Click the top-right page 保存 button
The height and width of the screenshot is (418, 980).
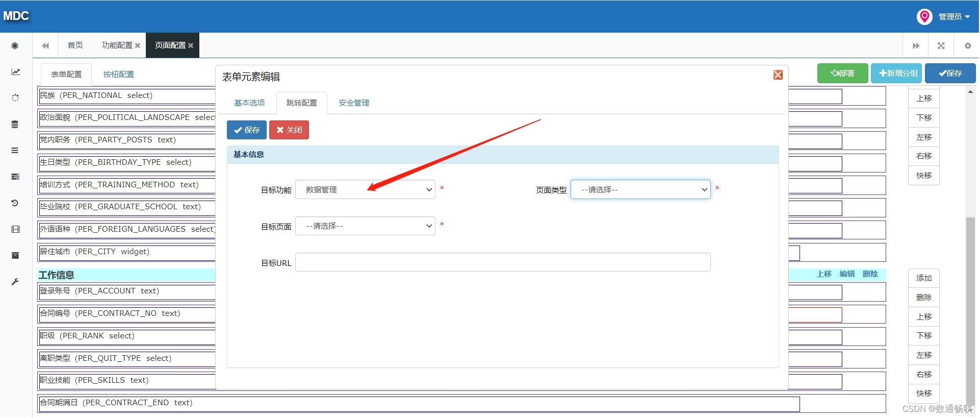coord(950,73)
